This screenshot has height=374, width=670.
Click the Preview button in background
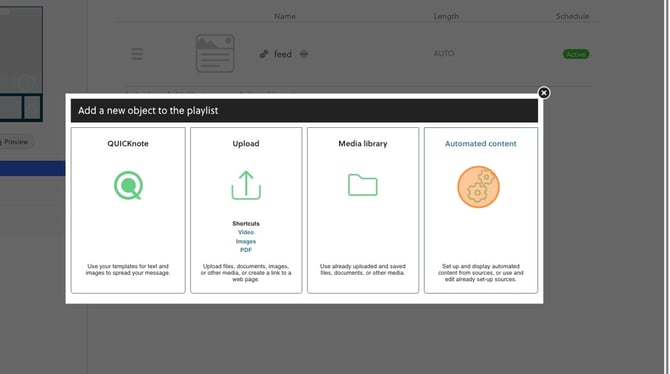tap(16, 141)
